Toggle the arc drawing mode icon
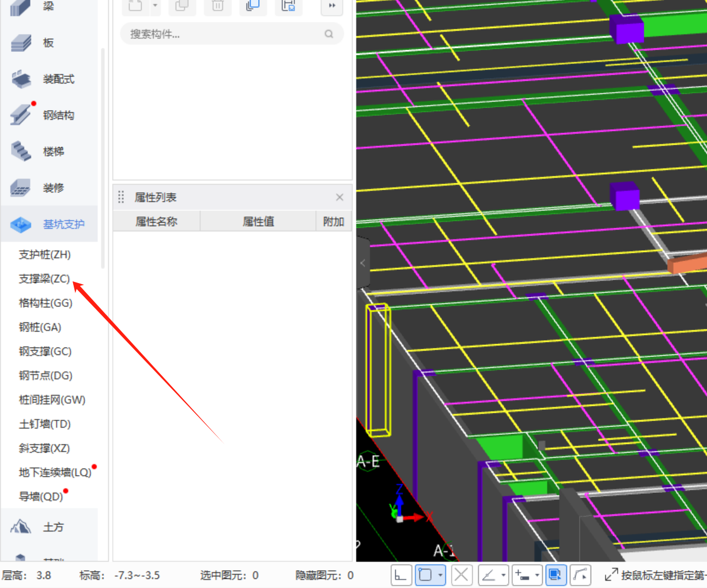 tap(580, 575)
